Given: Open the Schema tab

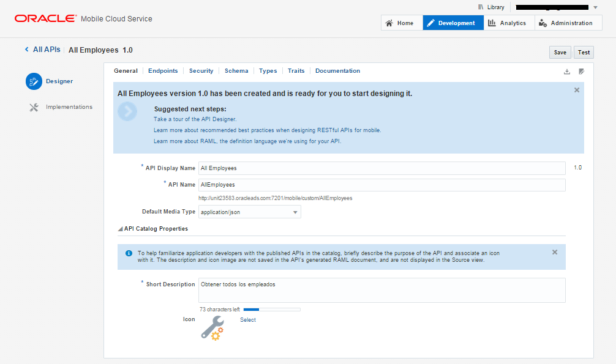Looking at the screenshot, I should pyautogui.click(x=236, y=71).
